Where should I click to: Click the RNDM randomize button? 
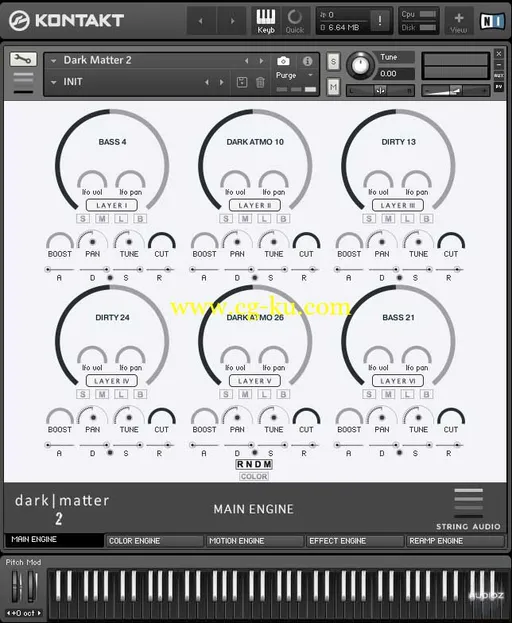coord(254,464)
